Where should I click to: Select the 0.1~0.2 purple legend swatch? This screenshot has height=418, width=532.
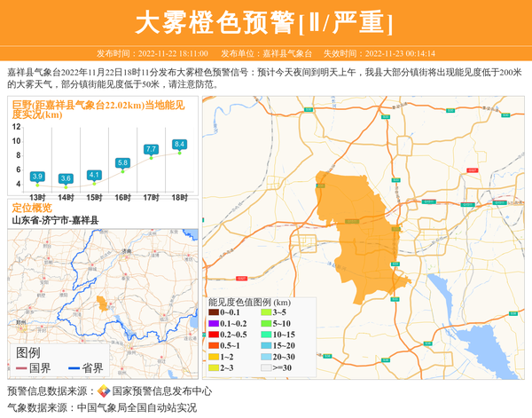click(214, 323)
